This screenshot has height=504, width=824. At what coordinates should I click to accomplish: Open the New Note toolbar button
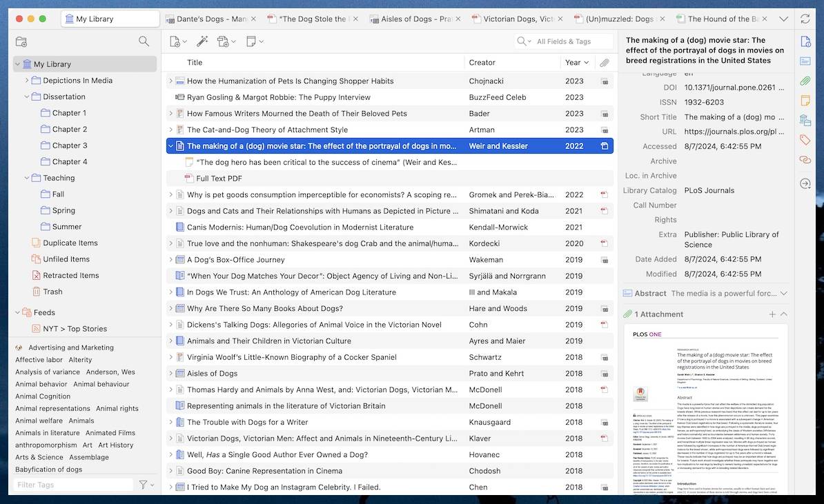(255, 41)
